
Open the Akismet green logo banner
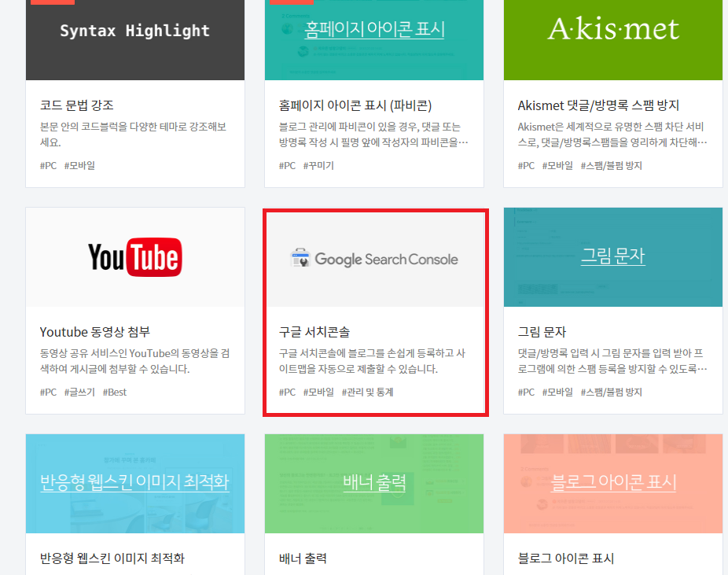(613, 40)
